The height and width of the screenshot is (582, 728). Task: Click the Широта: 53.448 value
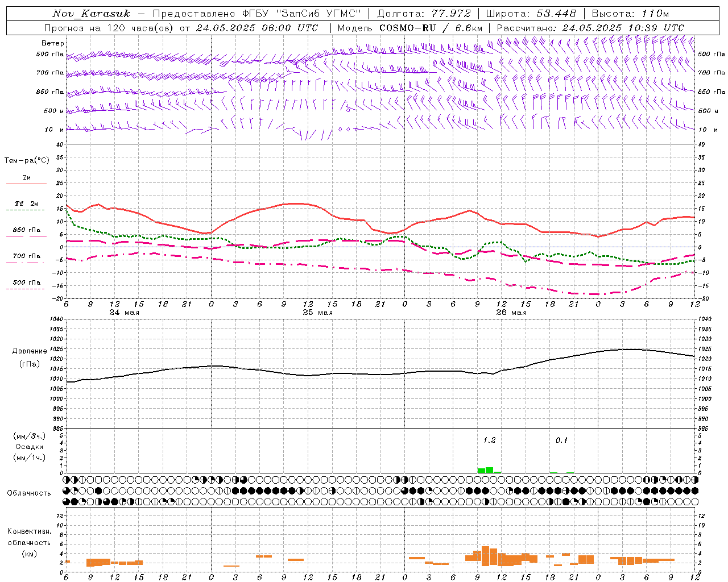[x=531, y=14]
